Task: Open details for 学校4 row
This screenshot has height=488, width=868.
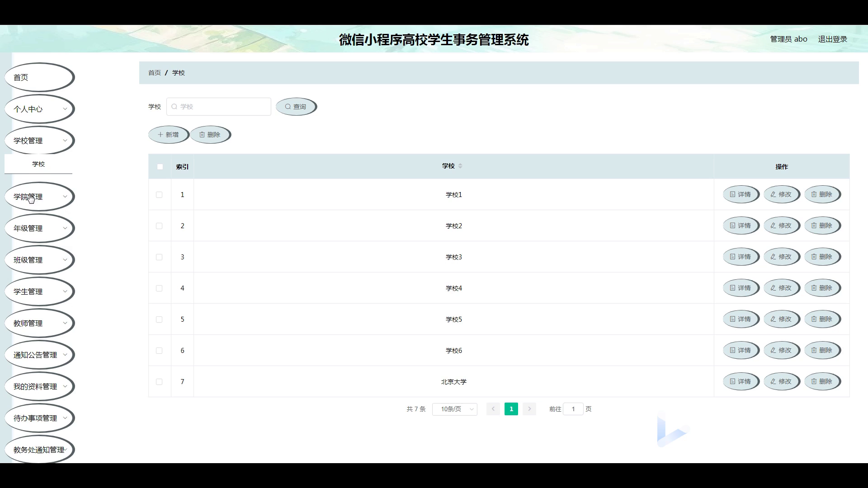Action: tap(741, 288)
